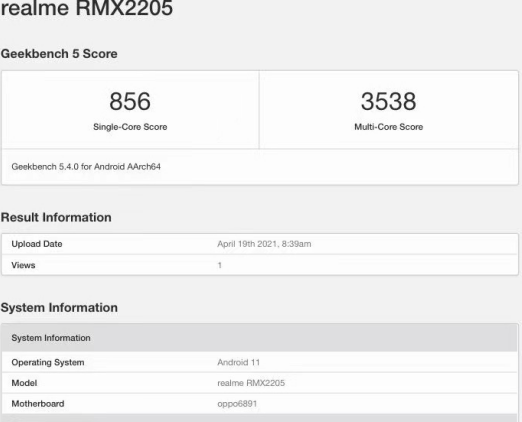Select the Views row label
The width and height of the screenshot is (522, 422).
[23, 265]
